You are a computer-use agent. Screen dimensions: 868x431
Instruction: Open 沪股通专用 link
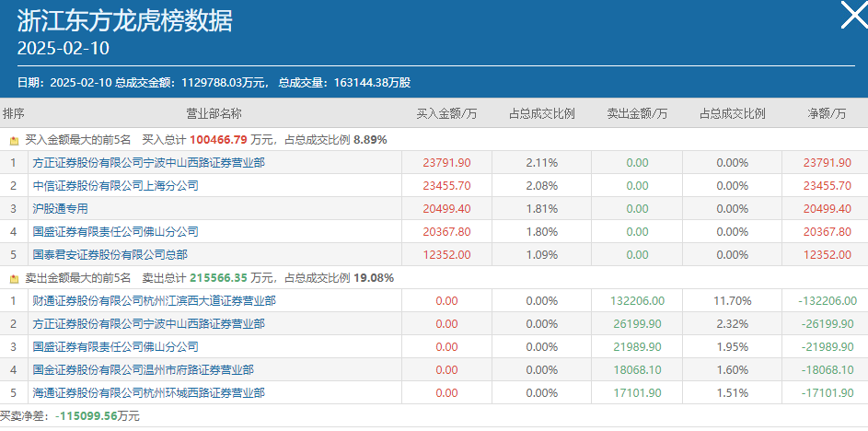[x=60, y=209]
